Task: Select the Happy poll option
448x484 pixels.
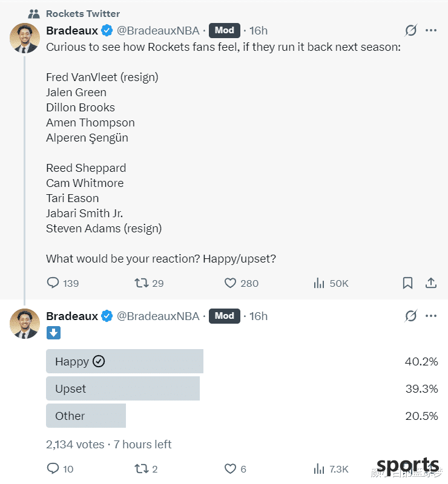Action: (x=124, y=361)
